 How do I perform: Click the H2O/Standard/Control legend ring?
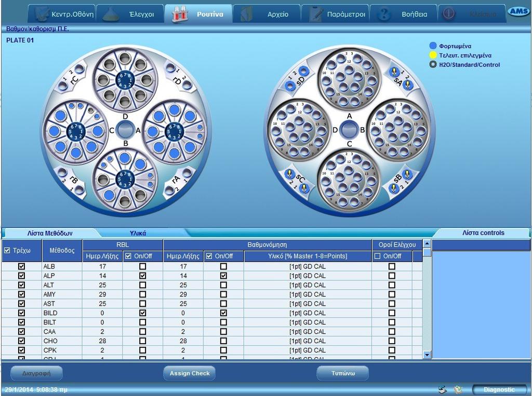click(x=433, y=64)
